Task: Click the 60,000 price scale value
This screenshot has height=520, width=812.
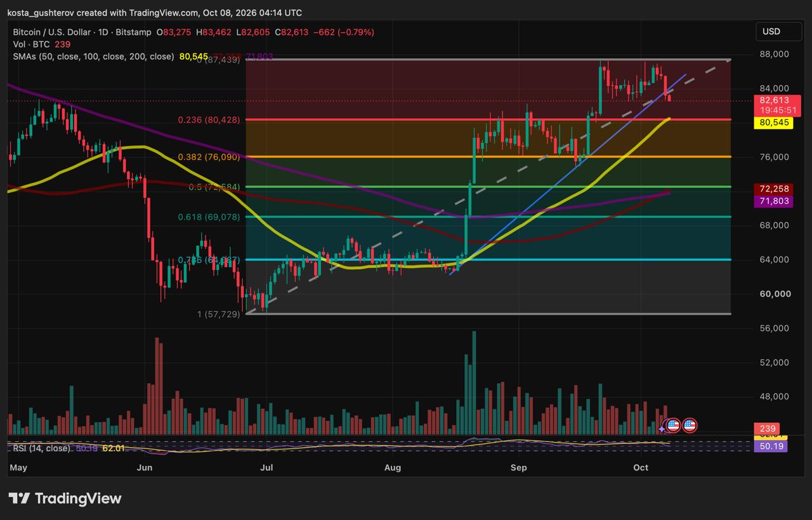Action: coord(774,294)
